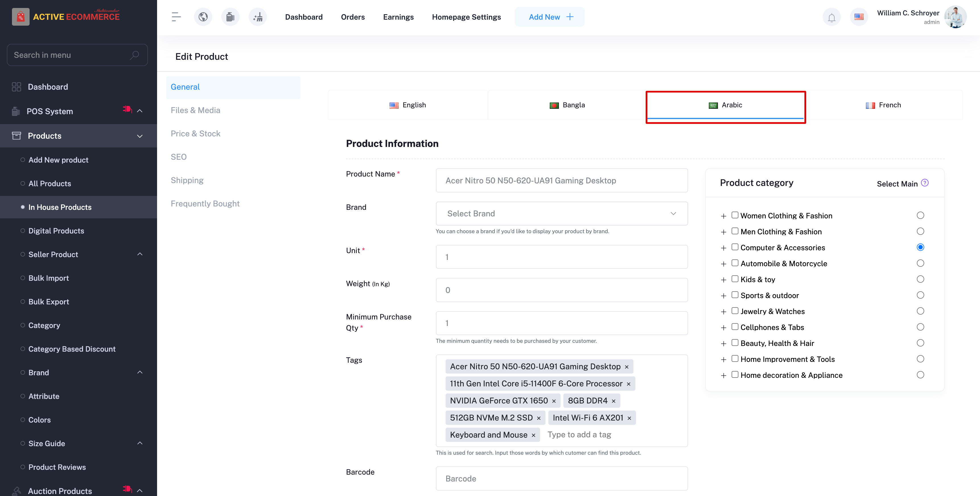This screenshot has width=980, height=496.
Task: Check the Computer & Accessories checkbox
Action: (x=735, y=247)
